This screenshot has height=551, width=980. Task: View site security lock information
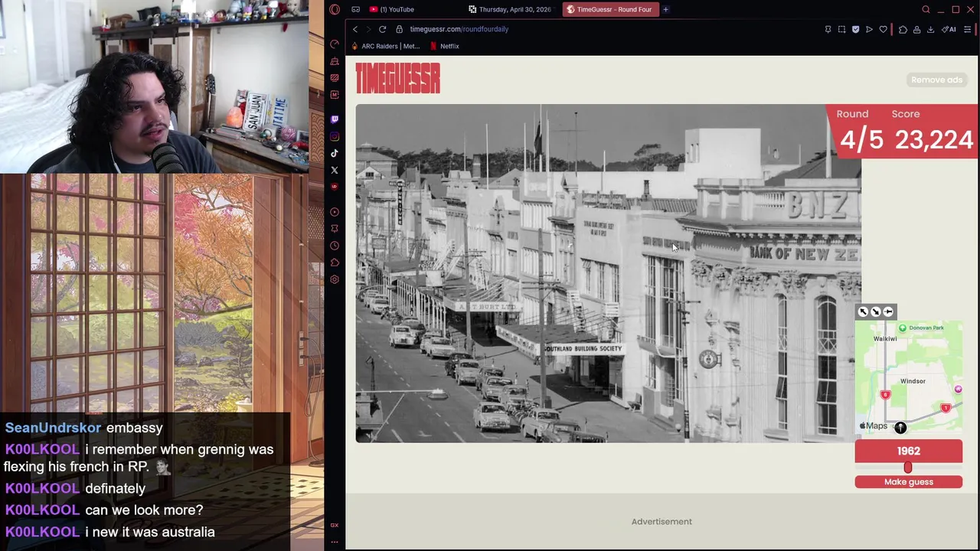coord(400,29)
